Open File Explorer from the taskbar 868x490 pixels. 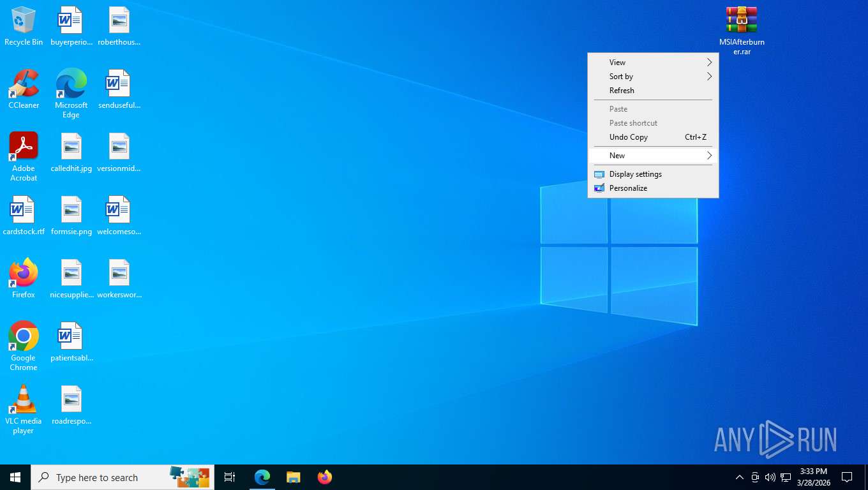coord(293,477)
